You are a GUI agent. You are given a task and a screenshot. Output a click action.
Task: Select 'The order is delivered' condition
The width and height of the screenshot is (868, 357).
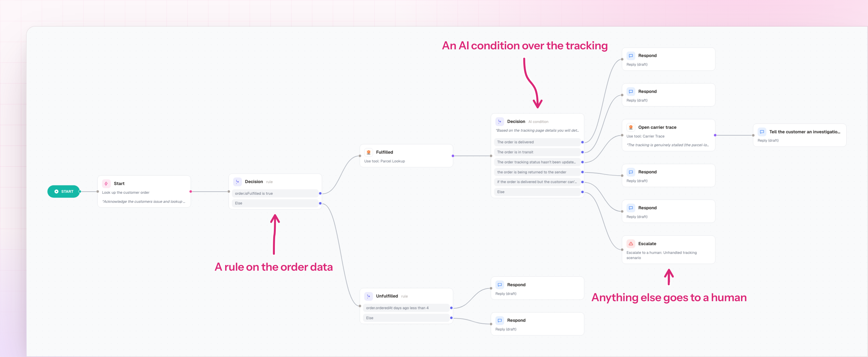(x=537, y=142)
